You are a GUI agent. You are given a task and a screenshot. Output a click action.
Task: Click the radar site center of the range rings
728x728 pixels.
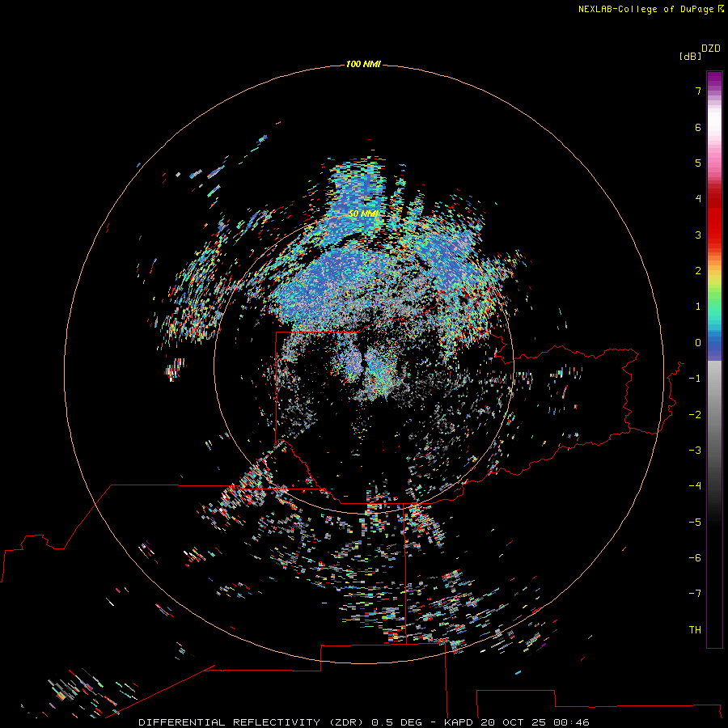[x=363, y=364]
